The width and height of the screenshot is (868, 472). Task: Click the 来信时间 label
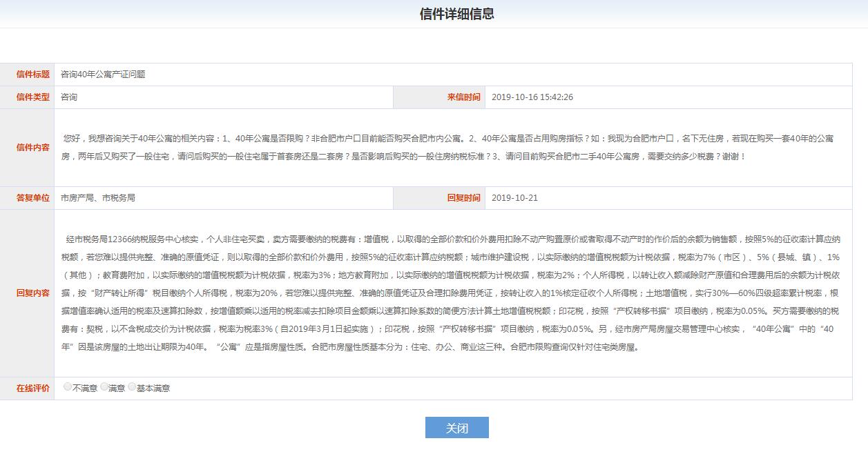463,97
